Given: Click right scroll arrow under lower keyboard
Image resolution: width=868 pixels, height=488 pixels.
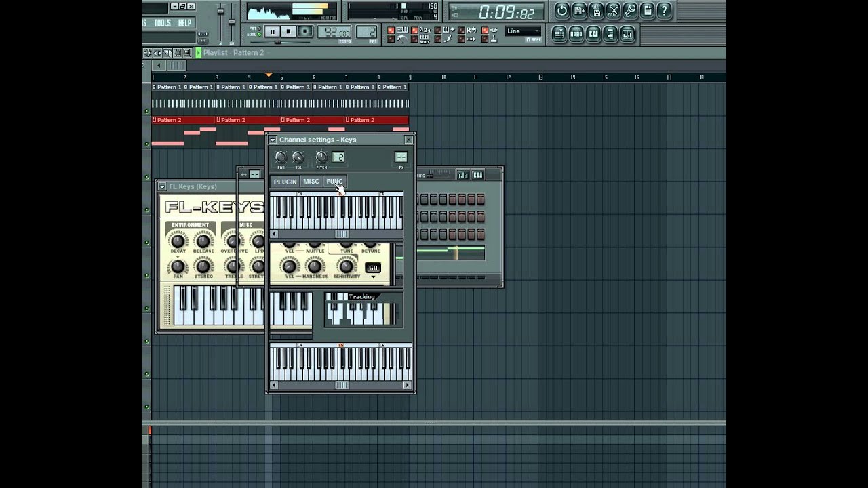Looking at the screenshot, I should (x=408, y=385).
